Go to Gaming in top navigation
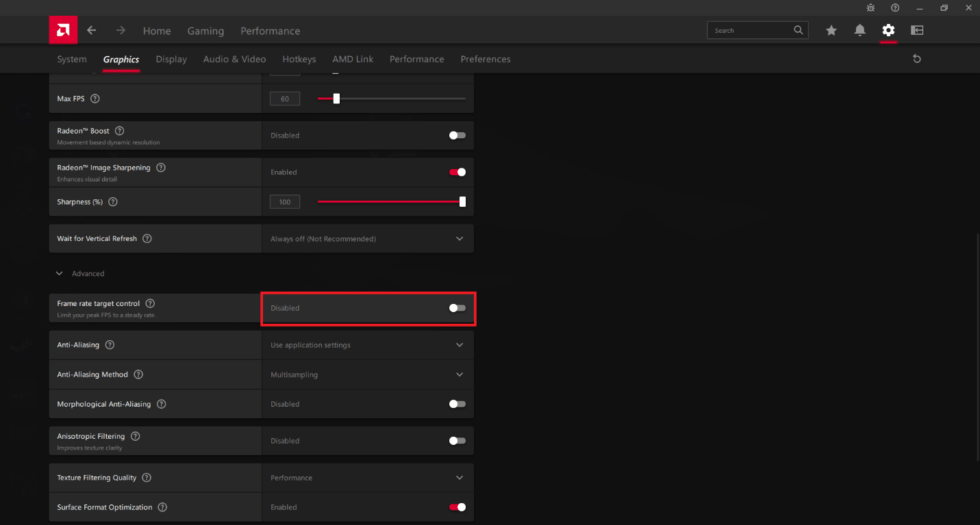The image size is (980, 525). coord(205,31)
